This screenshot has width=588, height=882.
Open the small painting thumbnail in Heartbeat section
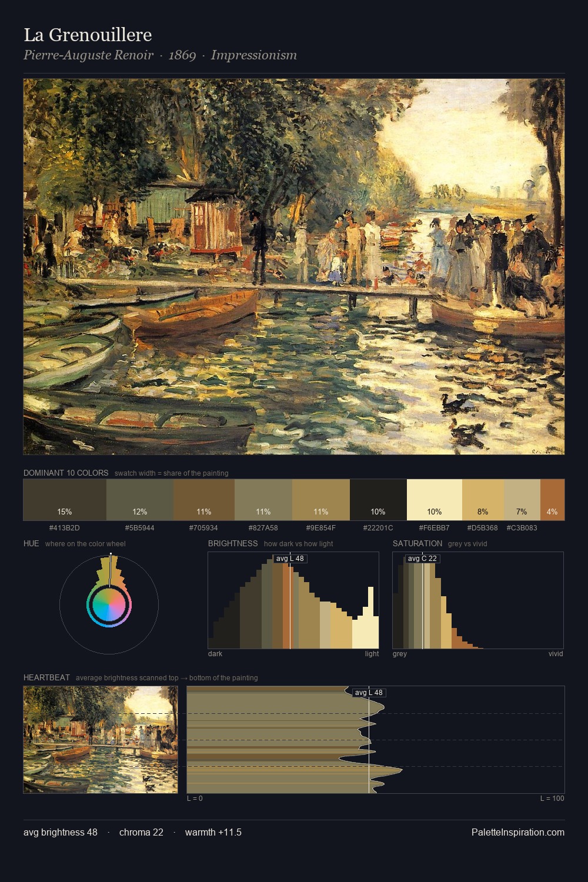tap(101, 740)
